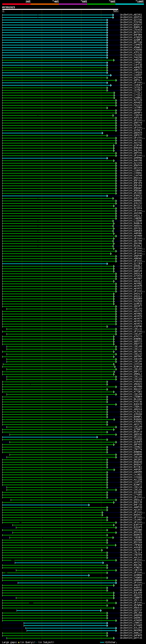Screen dimensions: 146x644
Task: Select entry UniRef100_Q2QNF3
Action: point(131,40)
